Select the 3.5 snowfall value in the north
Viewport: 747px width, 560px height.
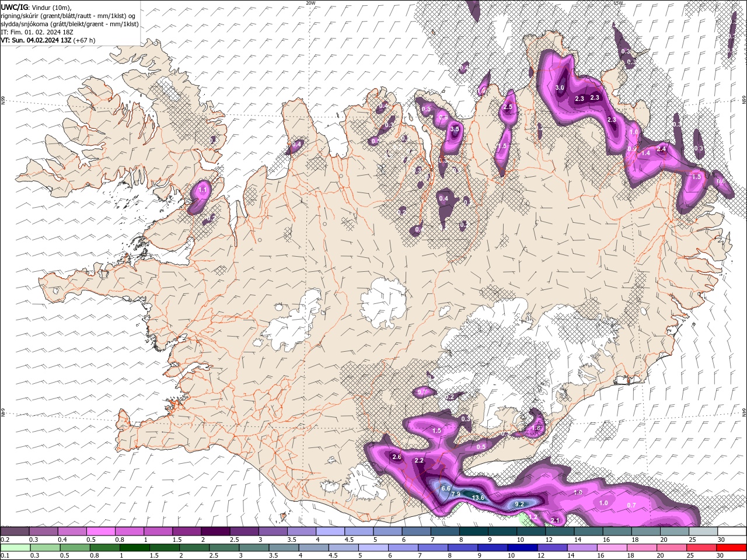pyautogui.click(x=455, y=129)
